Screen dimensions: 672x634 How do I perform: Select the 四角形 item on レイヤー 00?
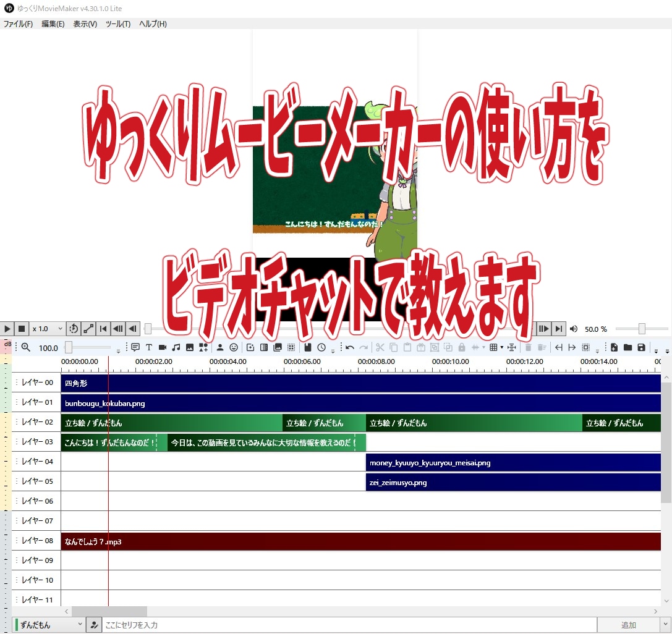[360, 383]
